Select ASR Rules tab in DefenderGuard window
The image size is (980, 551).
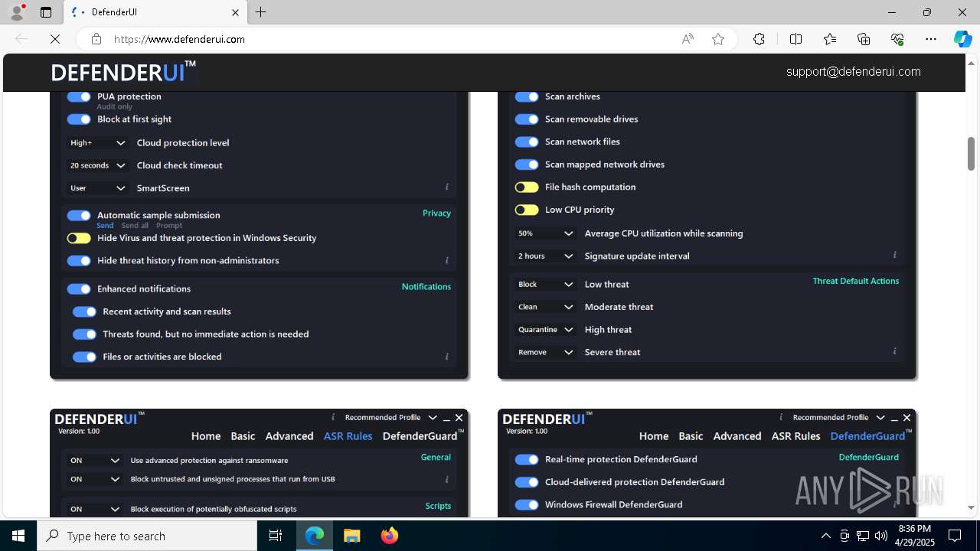(795, 436)
